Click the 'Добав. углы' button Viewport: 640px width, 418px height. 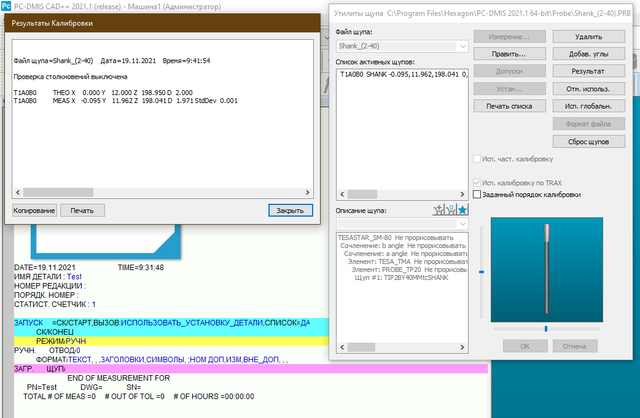[x=589, y=54]
